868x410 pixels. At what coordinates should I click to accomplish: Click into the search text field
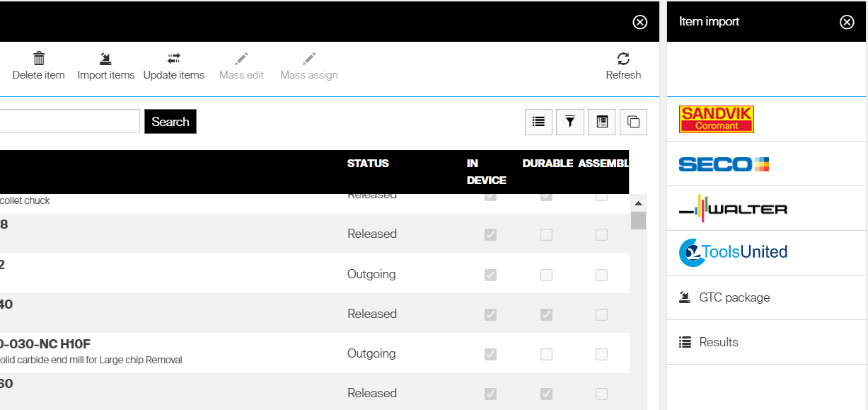point(69,121)
